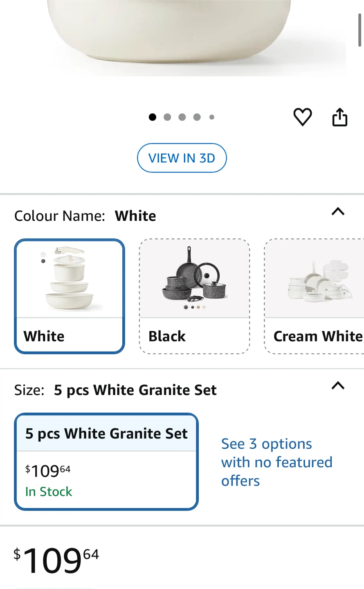This screenshot has width=364, height=589.
Task: Select the 5 pcs White Granite Set size
Action: coord(106,462)
